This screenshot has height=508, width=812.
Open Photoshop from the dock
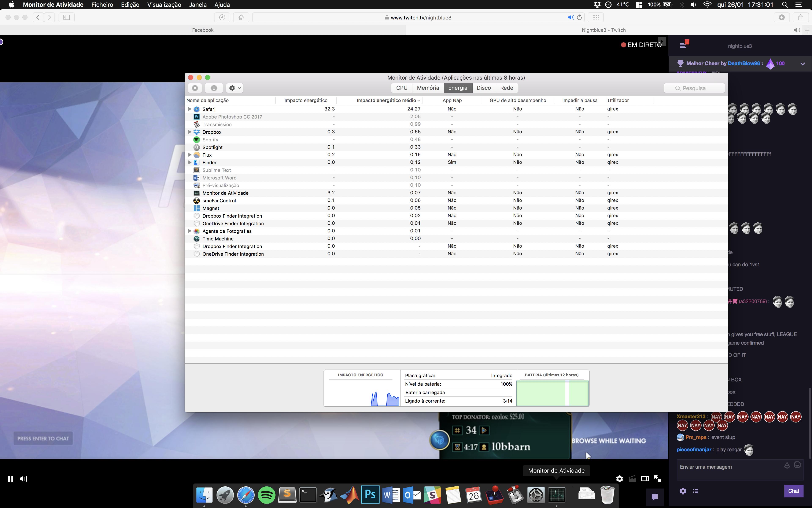click(x=370, y=495)
